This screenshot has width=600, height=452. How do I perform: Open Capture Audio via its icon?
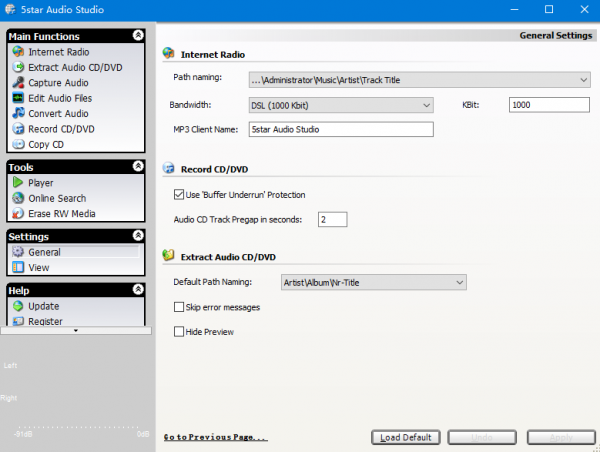pos(18,83)
